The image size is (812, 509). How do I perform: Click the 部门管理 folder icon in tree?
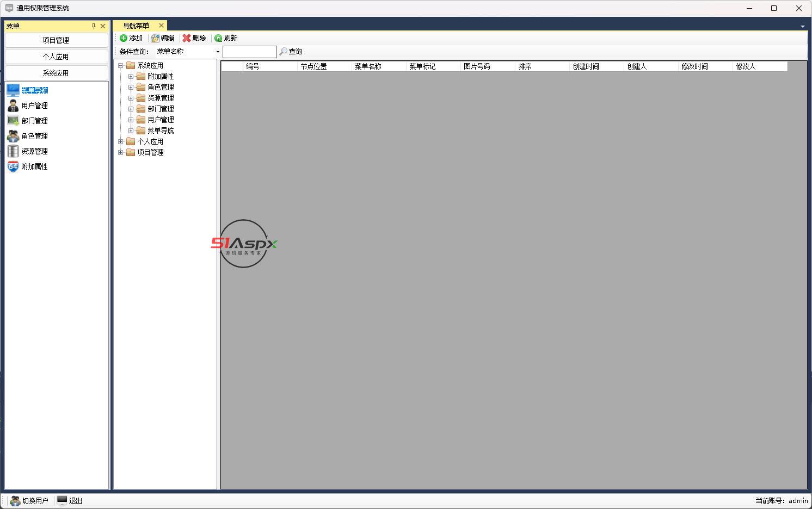coord(141,109)
